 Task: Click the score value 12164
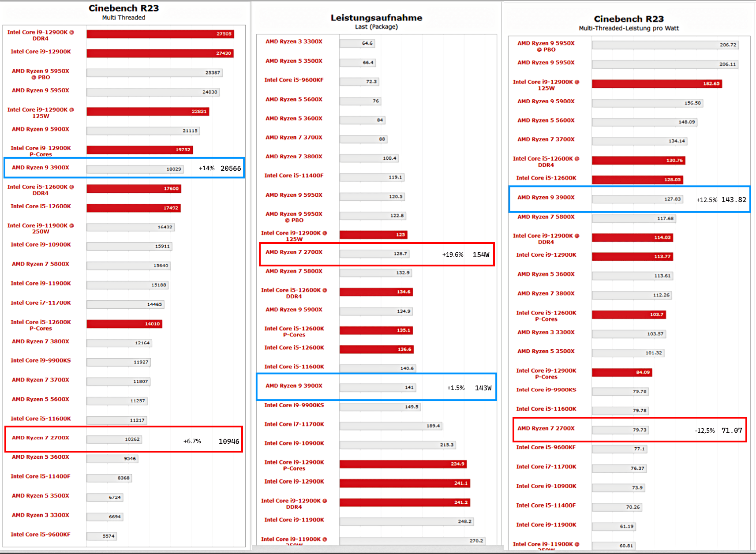coord(142,343)
